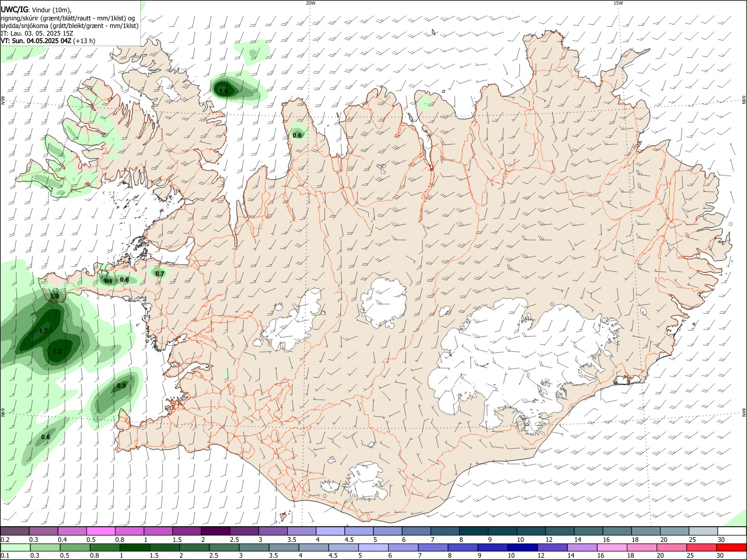Pick the top-row swatch between 12 and 14
The width and height of the screenshot is (747, 560).
pyautogui.click(x=560, y=531)
